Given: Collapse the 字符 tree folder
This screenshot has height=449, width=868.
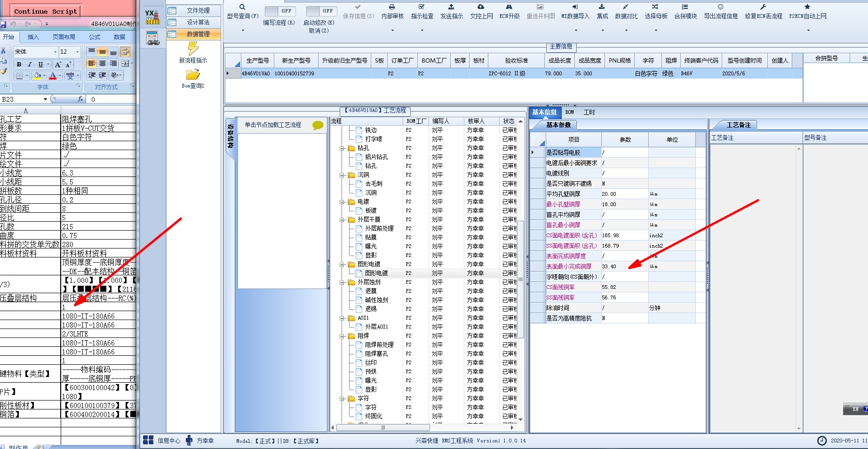Looking at the screenshot, I should (342, 399).
